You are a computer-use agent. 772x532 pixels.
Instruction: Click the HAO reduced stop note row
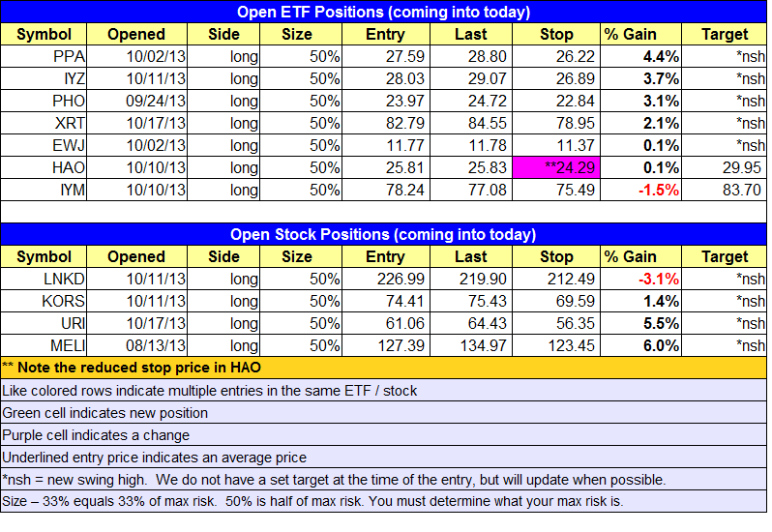(x=383, y=368)
